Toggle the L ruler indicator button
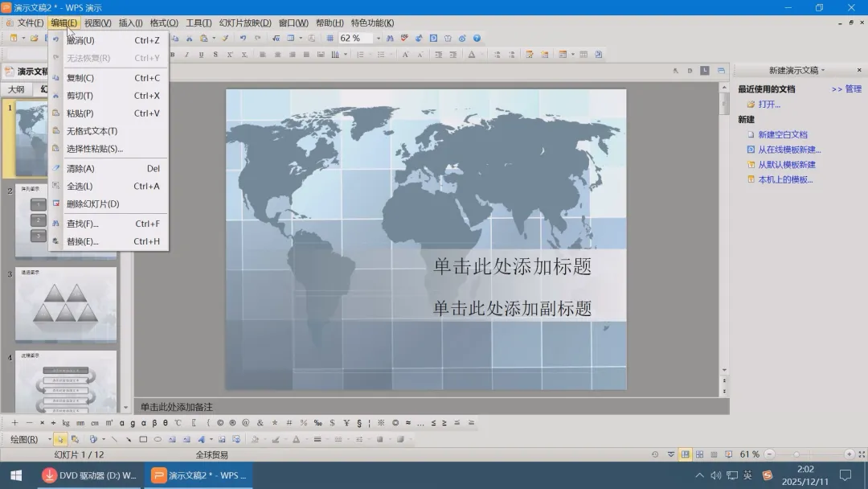 tap(705, 70)
